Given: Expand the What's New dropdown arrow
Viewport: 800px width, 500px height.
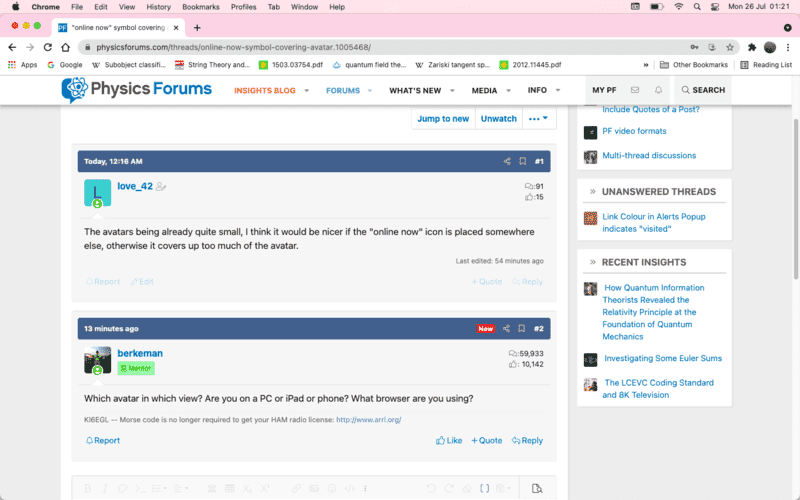Looking at the screenshot, I should 452,90.
